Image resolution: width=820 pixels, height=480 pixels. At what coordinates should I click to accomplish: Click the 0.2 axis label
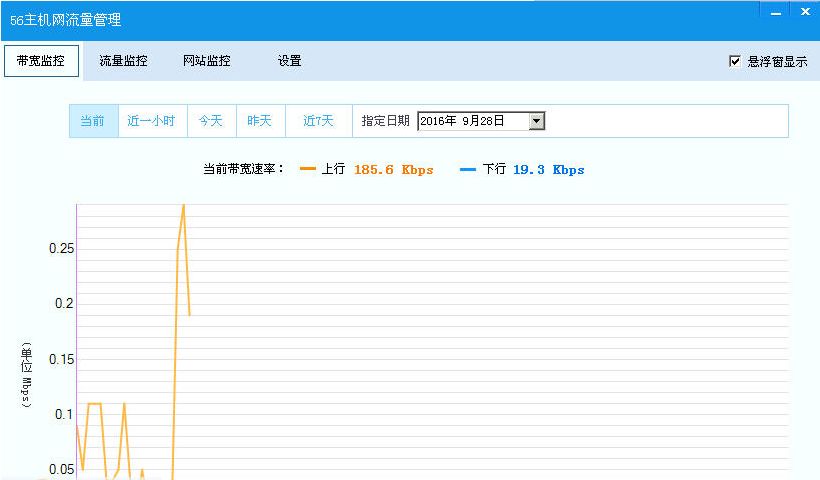click(x=64, y=303)
